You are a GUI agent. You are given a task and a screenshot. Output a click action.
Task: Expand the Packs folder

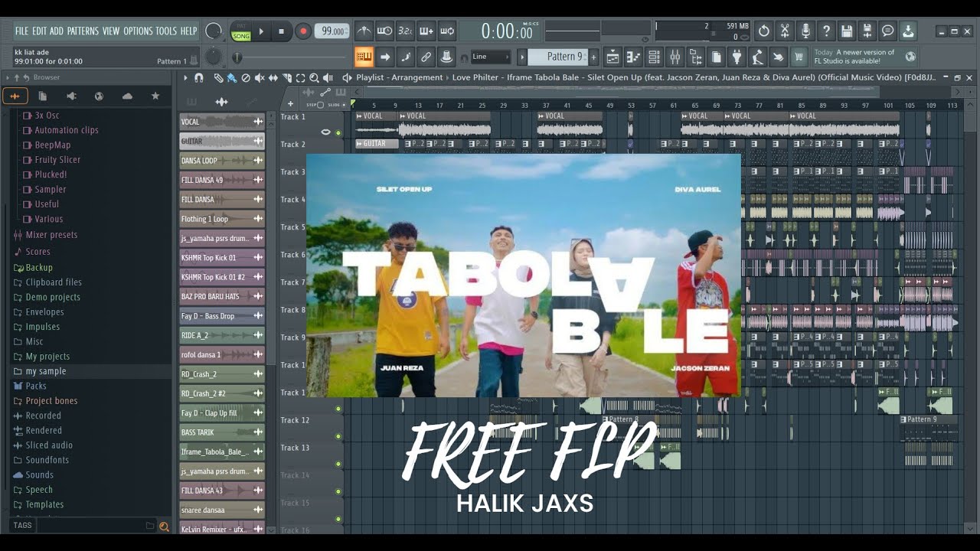pyautogui.click(x=31, y=386)
